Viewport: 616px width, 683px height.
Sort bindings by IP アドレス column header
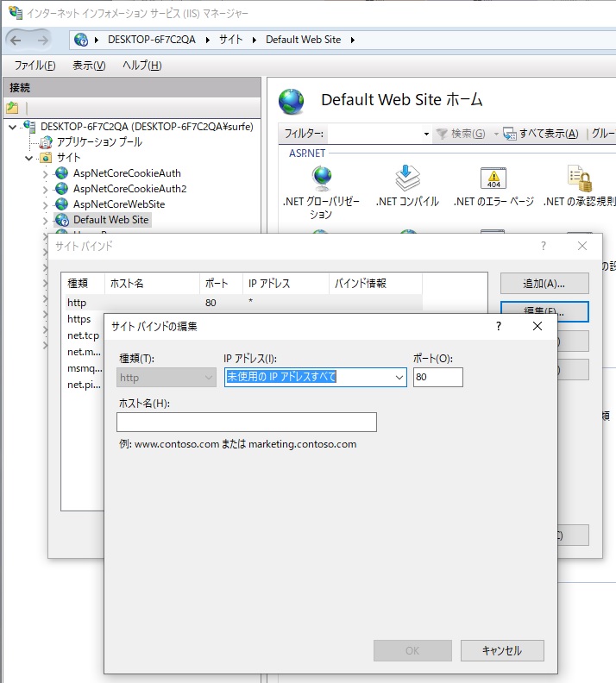(286, 283)
